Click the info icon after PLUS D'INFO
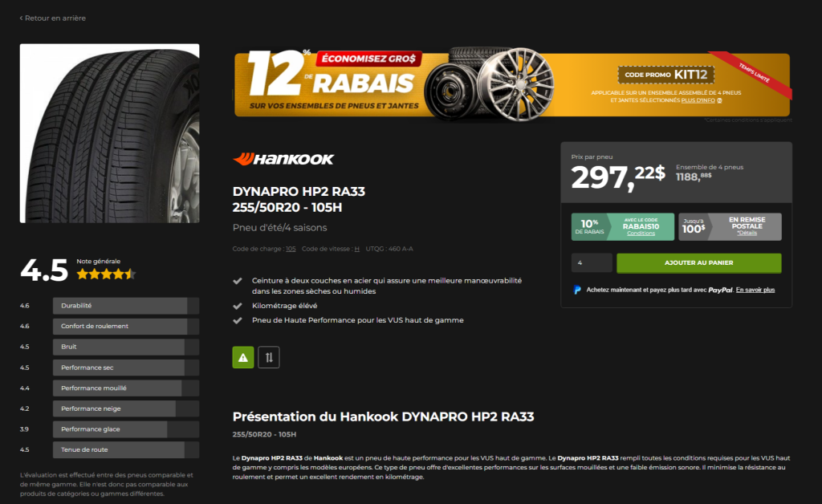This screenshot has width=822, height=504. click(x=719, y=100)
